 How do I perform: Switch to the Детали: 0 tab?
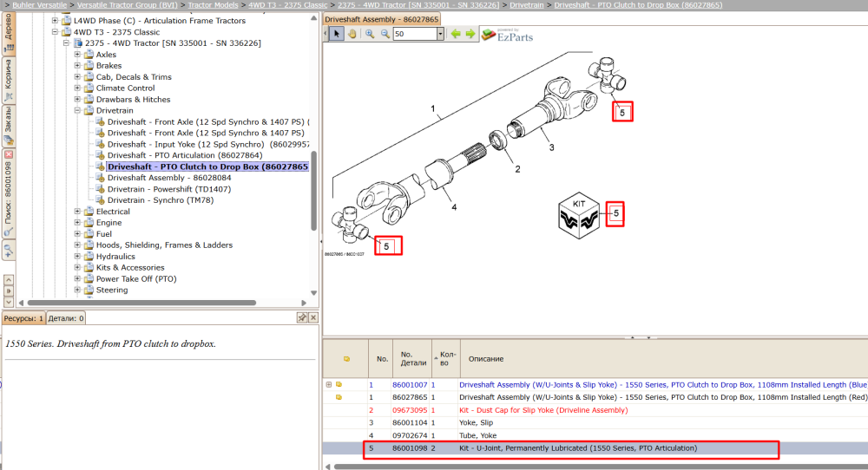(66, 318)
